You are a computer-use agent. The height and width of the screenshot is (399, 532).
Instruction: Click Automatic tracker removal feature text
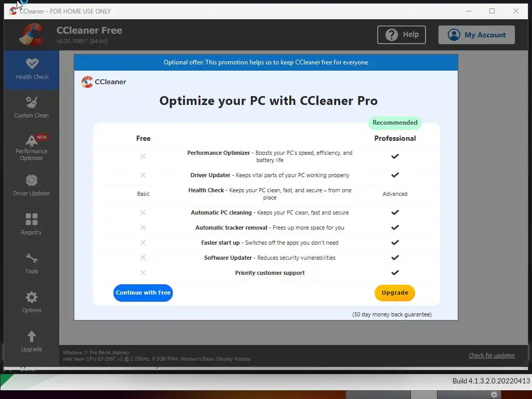click(270, 228)
